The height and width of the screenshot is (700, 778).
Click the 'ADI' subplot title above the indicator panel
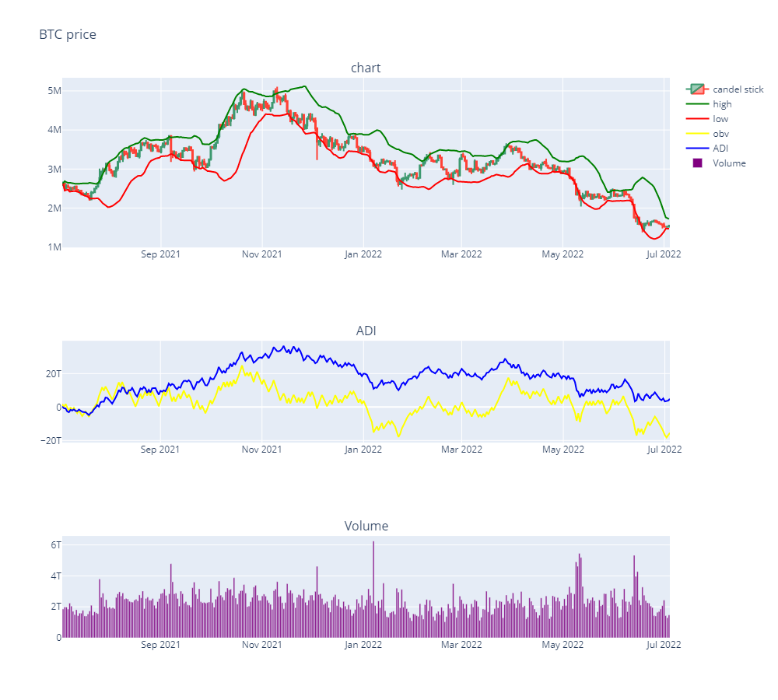[366, 331]
